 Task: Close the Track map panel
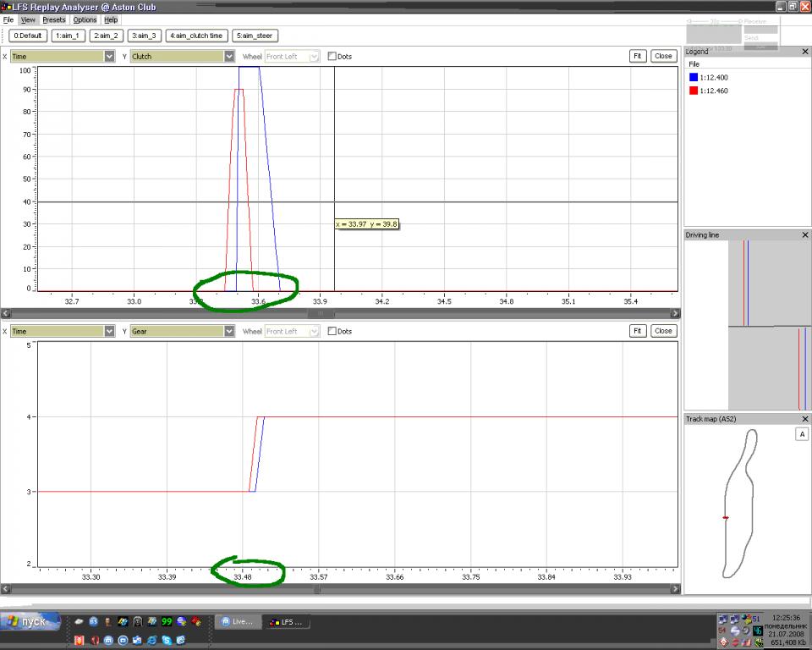804,419
